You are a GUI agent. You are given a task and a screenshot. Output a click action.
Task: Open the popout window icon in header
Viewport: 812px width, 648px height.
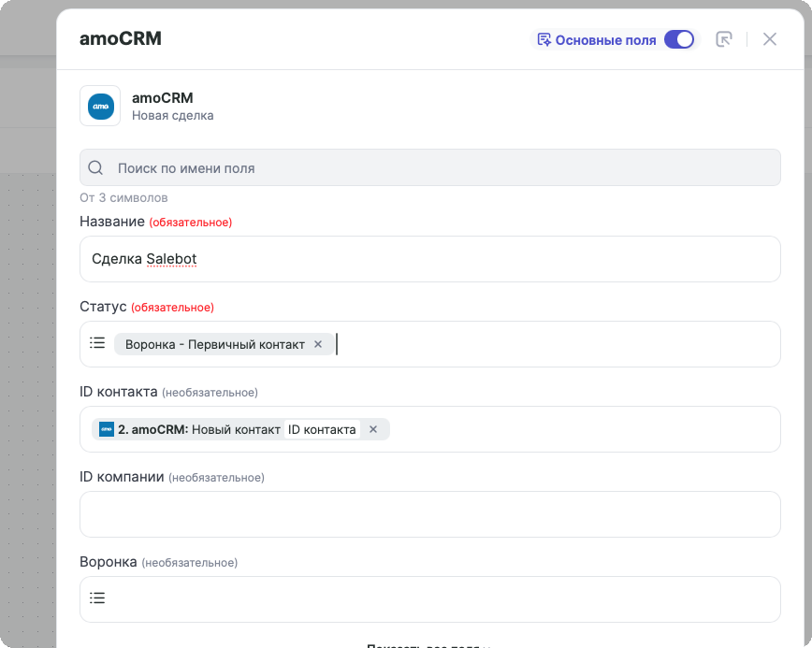723,39
